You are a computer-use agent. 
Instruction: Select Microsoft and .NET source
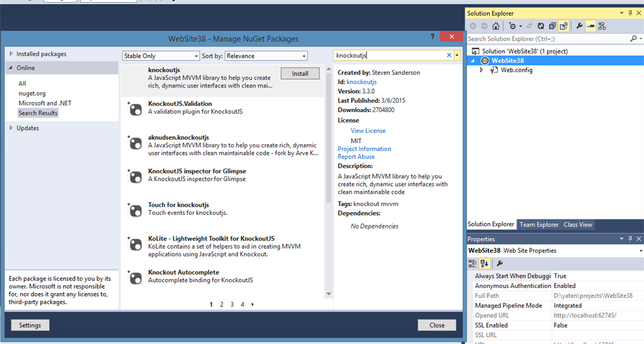45,103
